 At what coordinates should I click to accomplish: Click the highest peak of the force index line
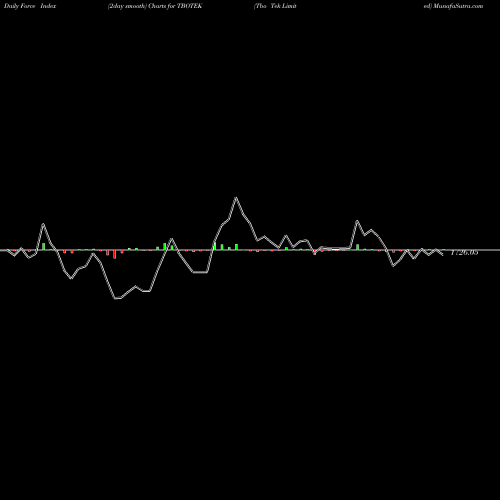point(236,198)
